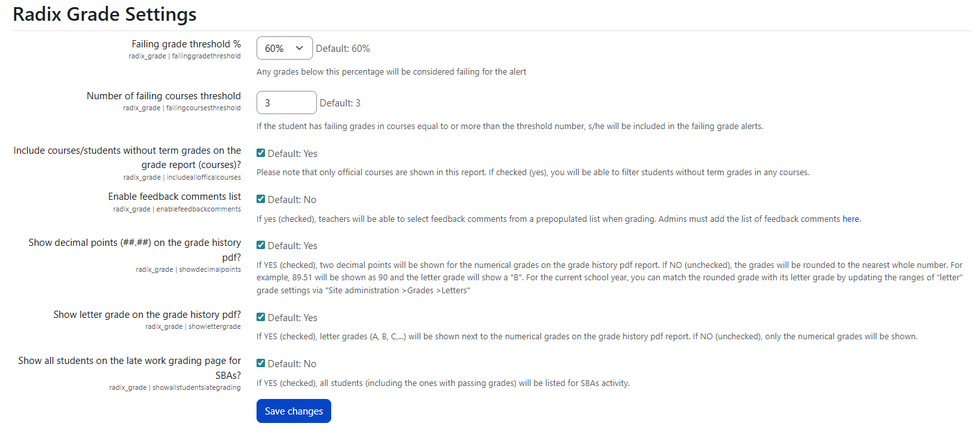Click the 'Number of failing courses threshold' label
The image size is (980, 434).
click(164, 96)
